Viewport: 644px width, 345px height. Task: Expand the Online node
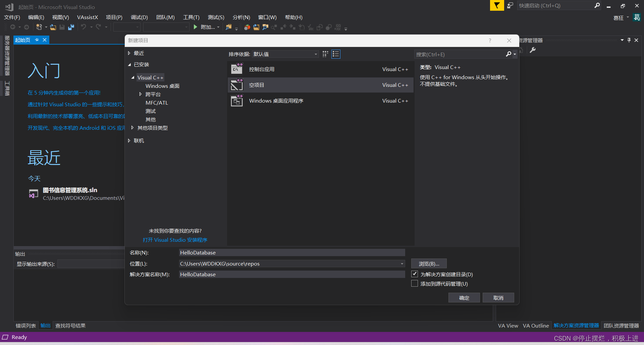pos(129,141)
